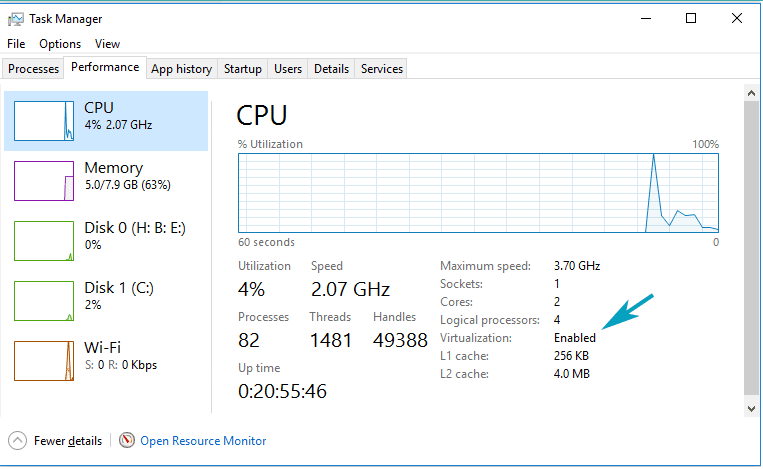Image resolution: width=763 pixels, height=469 pixels.
Task: Click the Fewer details collapse arrow icon
Action: tap(18, 441)
